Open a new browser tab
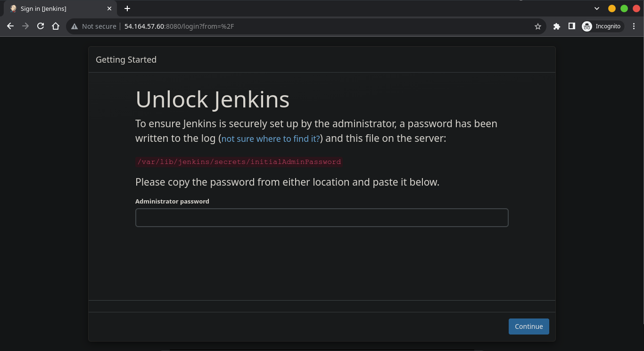Viewport: 644px width, 351px height. [127, 8]
